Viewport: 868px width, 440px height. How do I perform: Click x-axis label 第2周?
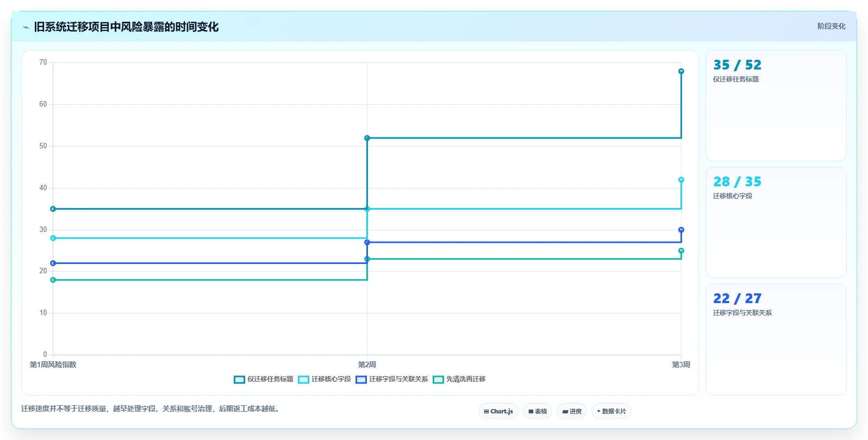[367, 364]
